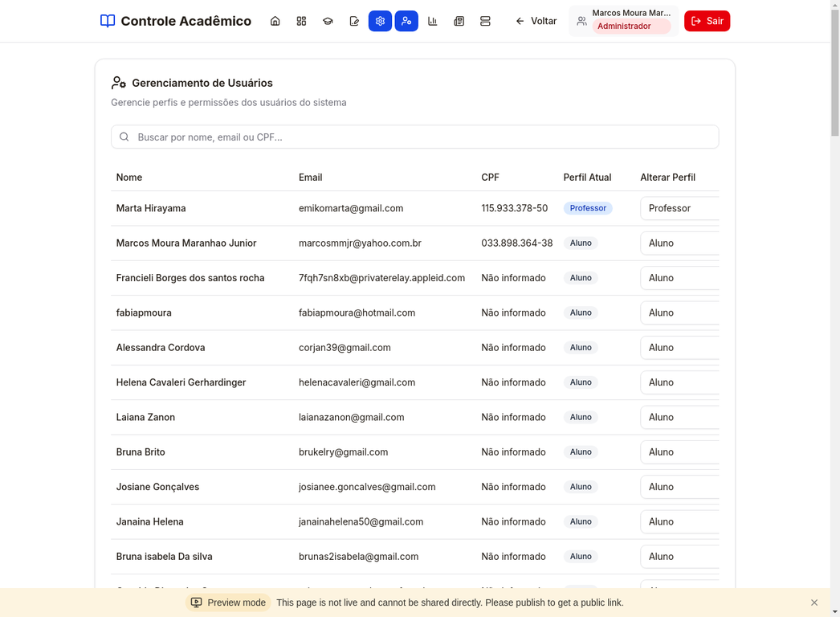The image size is (840, 617).
Task: Expand Alterar Perfil dropdown for fabiapmoura
Action: click(x=679, y=313)
